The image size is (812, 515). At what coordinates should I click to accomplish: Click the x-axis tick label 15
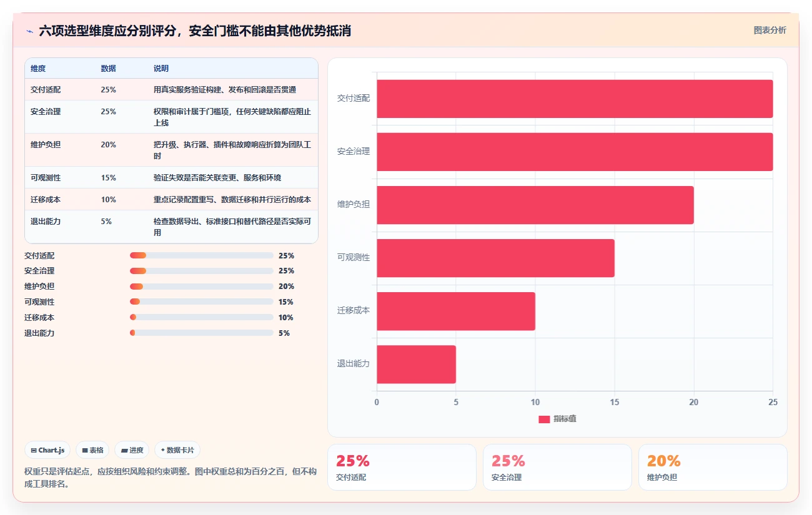click(x=615, y=403)
